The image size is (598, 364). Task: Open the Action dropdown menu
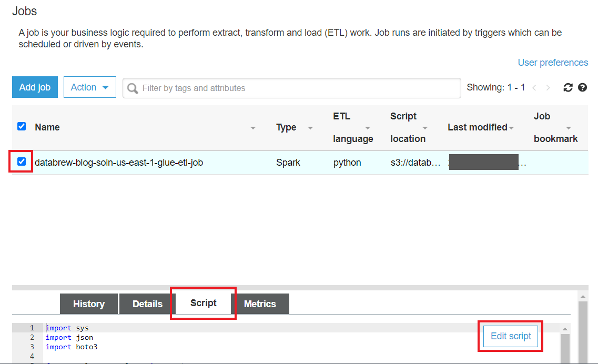coord(90,87)
